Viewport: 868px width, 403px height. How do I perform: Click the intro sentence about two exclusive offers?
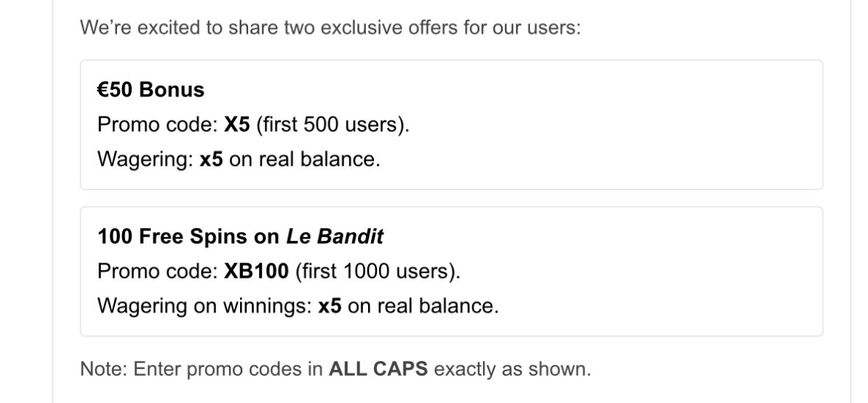[330, 32]
